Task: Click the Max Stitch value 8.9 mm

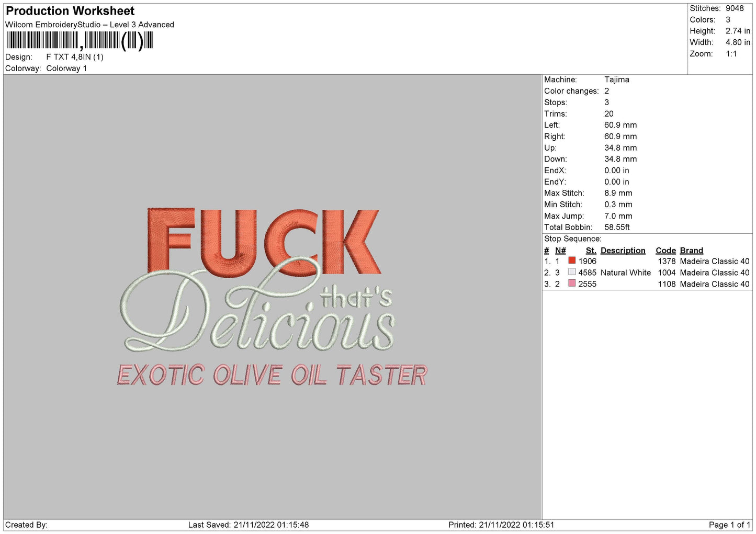Action: 618,193
